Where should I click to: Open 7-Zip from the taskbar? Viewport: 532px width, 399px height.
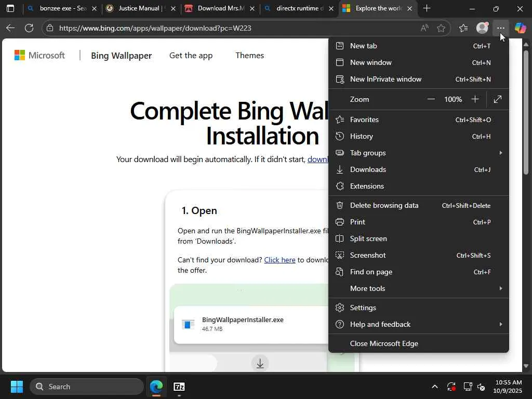click(x=179, y=387)
